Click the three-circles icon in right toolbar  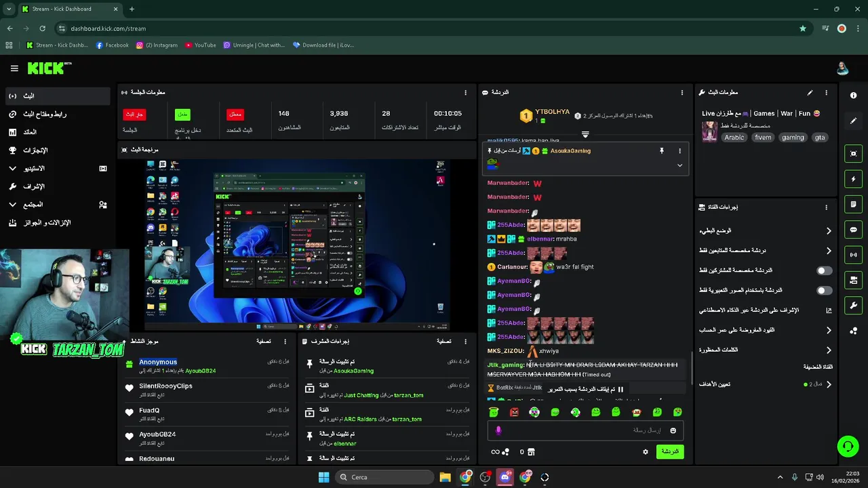pos(854,331)
